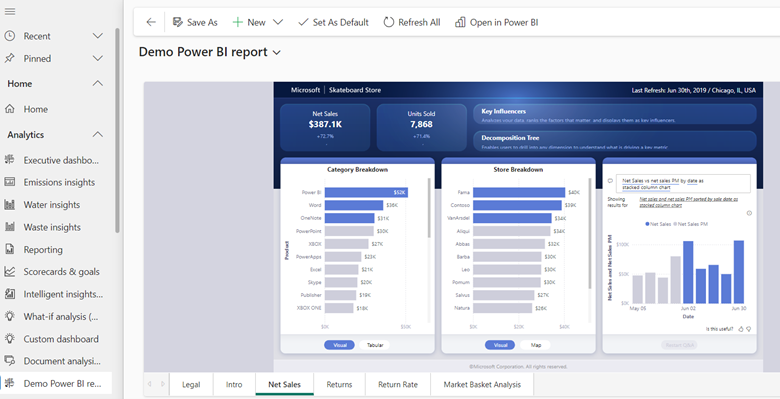This screenshot has height=399, width=780.
Task: Click thumbs down under Is this useful
Action: coord(749,329)
